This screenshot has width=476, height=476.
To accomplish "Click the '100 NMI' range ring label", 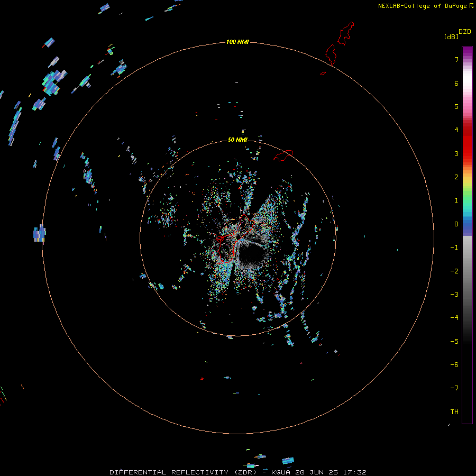I will pos(237,42).
